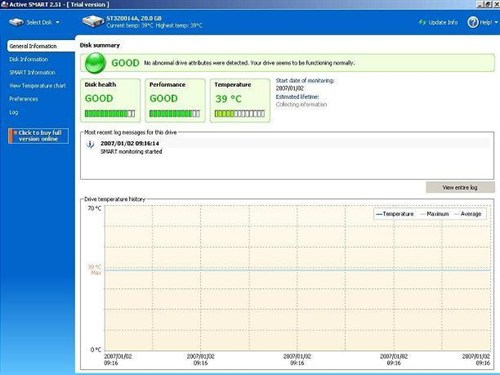The image size is (500, 375).
Task: Open the Log sidebar item
Action: pos(14,112)
